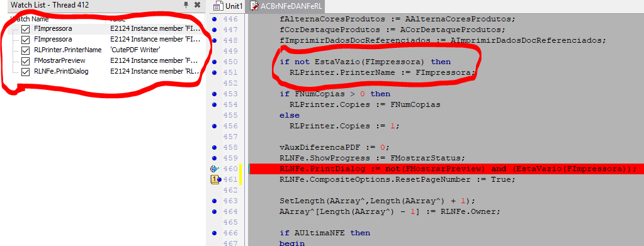644x246 pixels.
Task: Set breakpoint on line 446 gutter dot
Action: coord(213,20)
